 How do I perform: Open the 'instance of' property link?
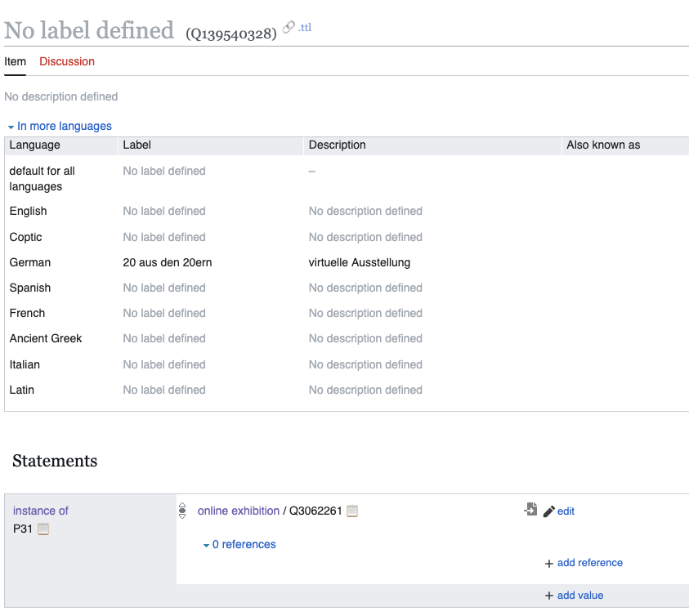click(x=41, y=511)
